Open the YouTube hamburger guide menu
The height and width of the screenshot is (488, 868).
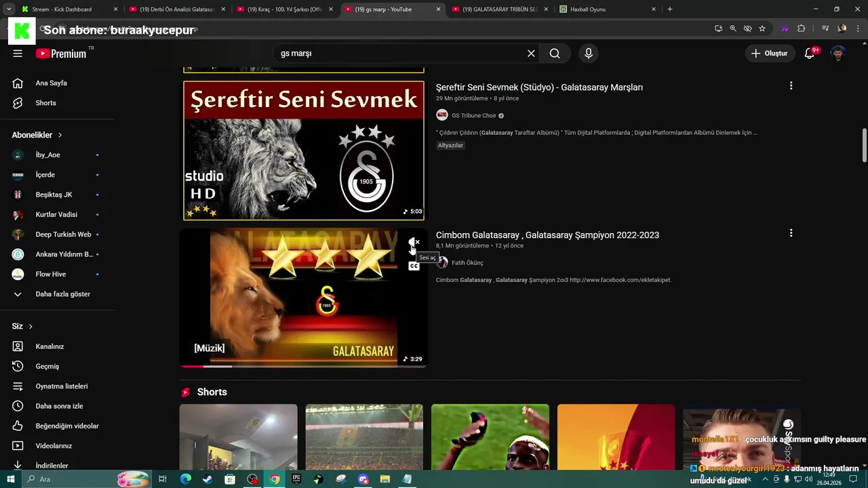(18, 54)
